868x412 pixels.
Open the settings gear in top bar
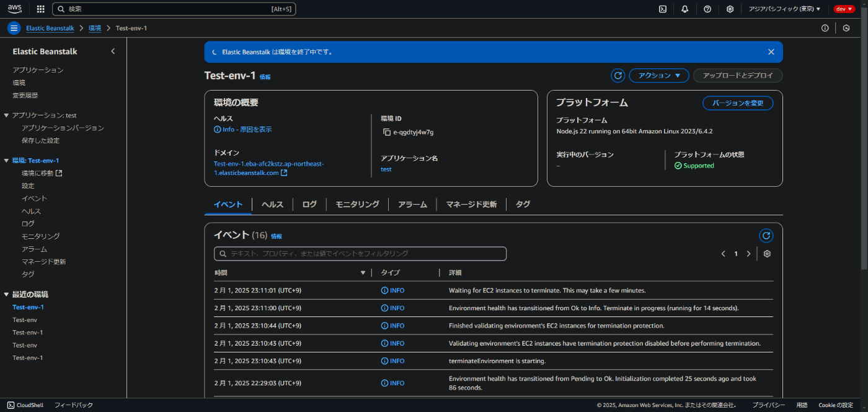tap(730, 9)
